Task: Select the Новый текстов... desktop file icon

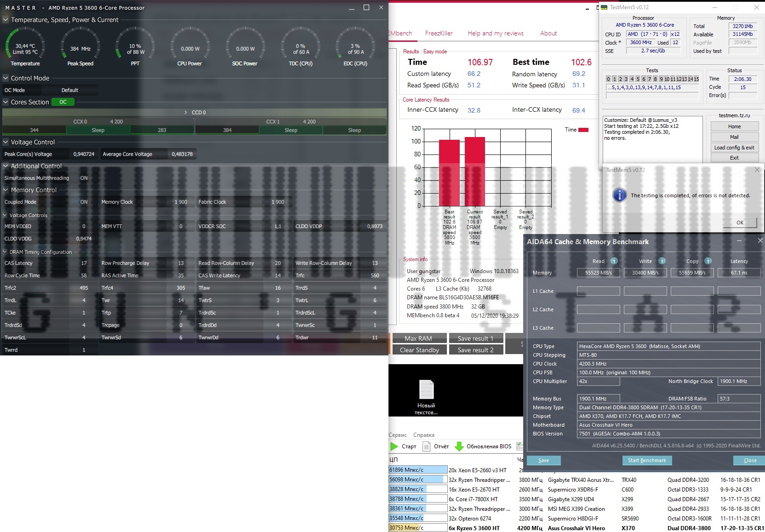Action: 426,397
